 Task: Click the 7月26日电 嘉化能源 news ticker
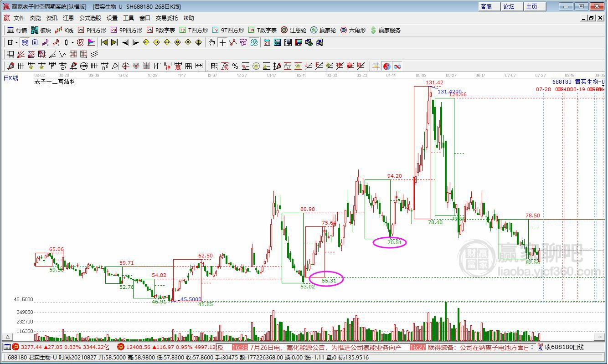point(325,347)
